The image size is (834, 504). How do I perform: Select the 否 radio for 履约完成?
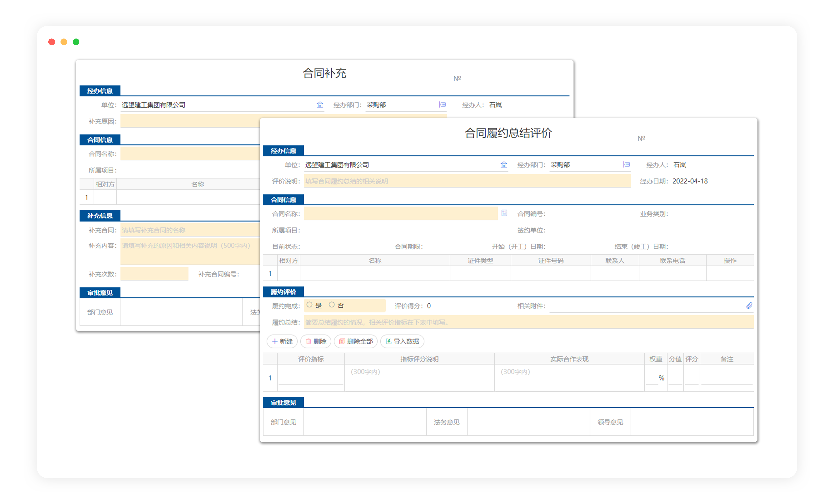[332, 305]
